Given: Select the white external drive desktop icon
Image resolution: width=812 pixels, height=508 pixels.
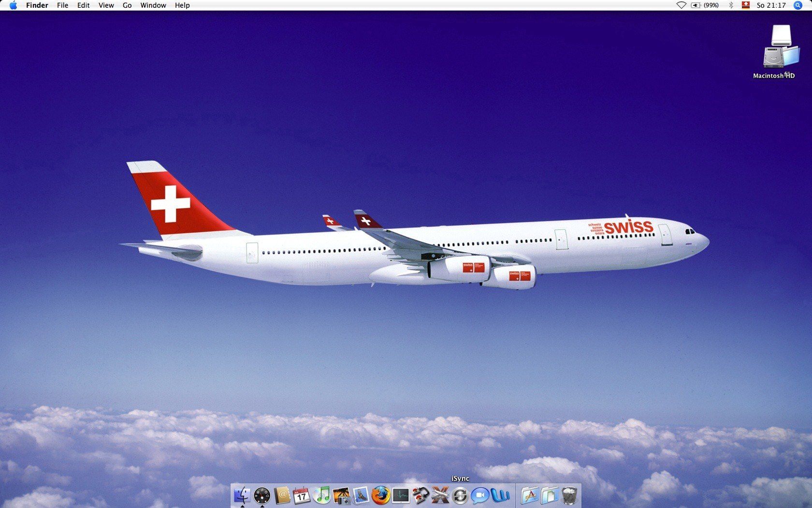Looking at the screenshot, I should coord(781,35).
